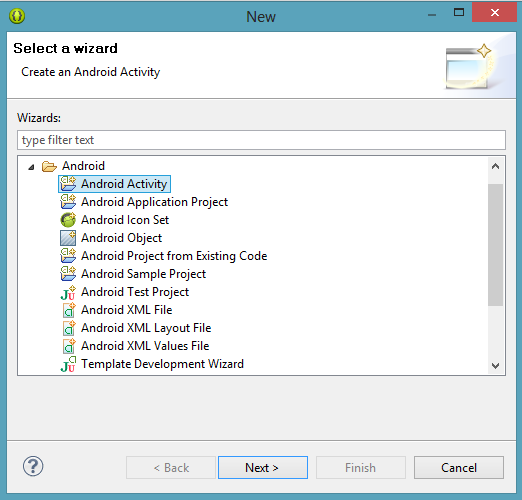This screenshot has width=522, height=500.
Task: Open help with the question mark icon
Action: 33,466
